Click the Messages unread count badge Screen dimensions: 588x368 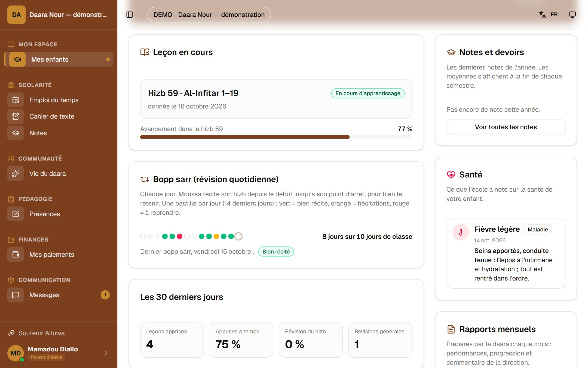pyautogui.click(x=105, y=295)
